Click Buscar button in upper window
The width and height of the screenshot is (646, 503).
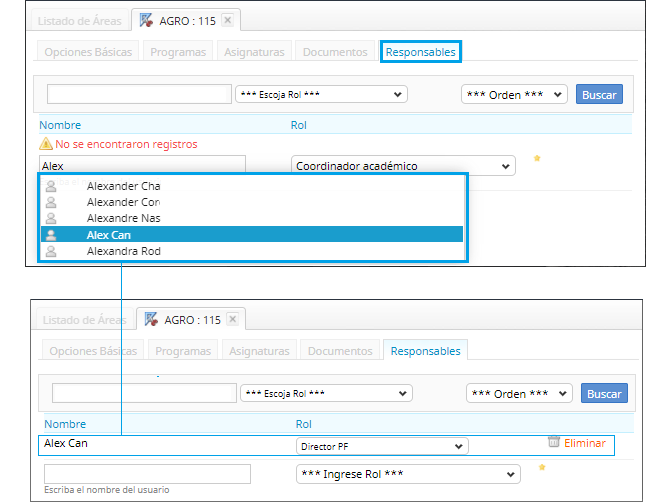click(599, 94)
